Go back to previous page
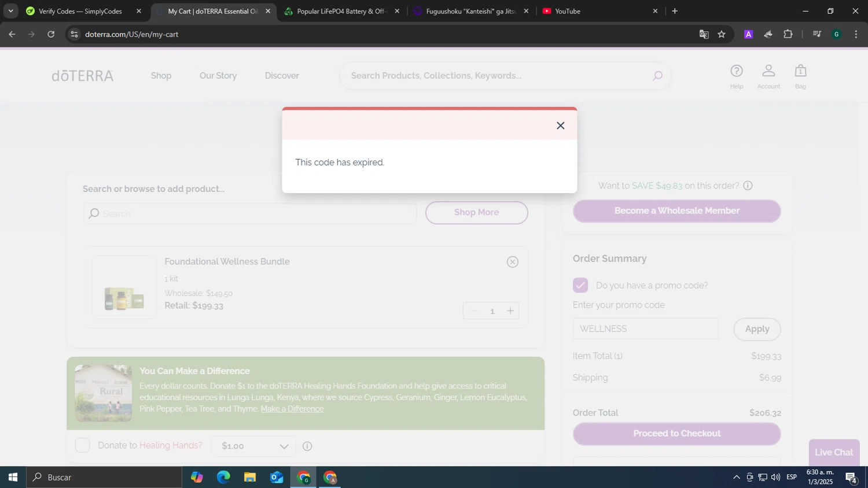 tap(12, 34)
